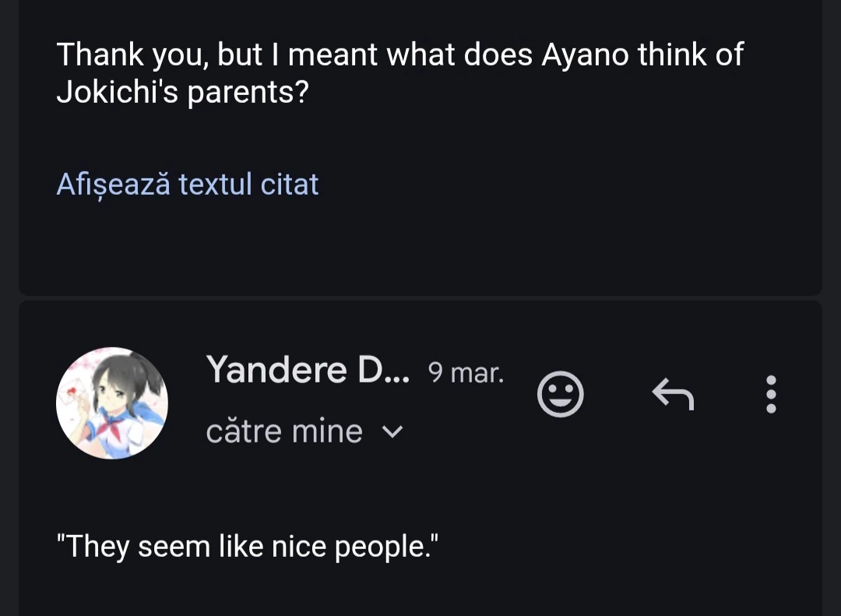Tap the line starting with "Thank you, but"

pos(399,55)
